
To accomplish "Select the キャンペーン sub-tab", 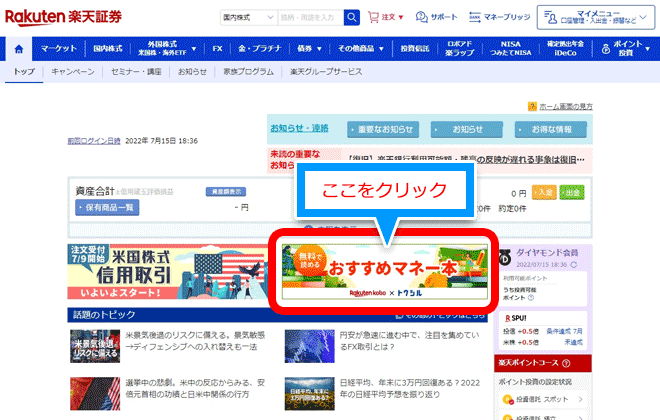I will point(73,72).
